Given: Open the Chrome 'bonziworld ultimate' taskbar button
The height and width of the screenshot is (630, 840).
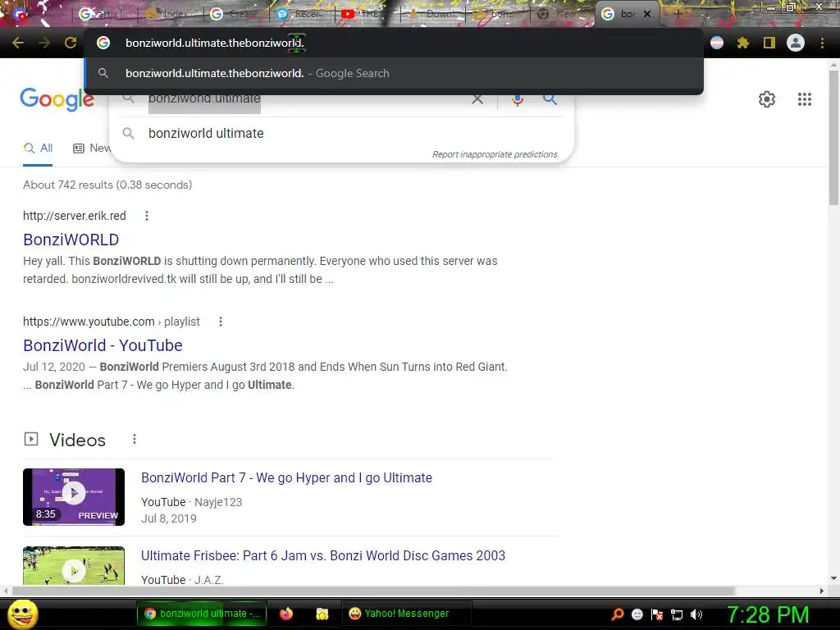Looking at the screenshot, I should [x=202, y=614].
